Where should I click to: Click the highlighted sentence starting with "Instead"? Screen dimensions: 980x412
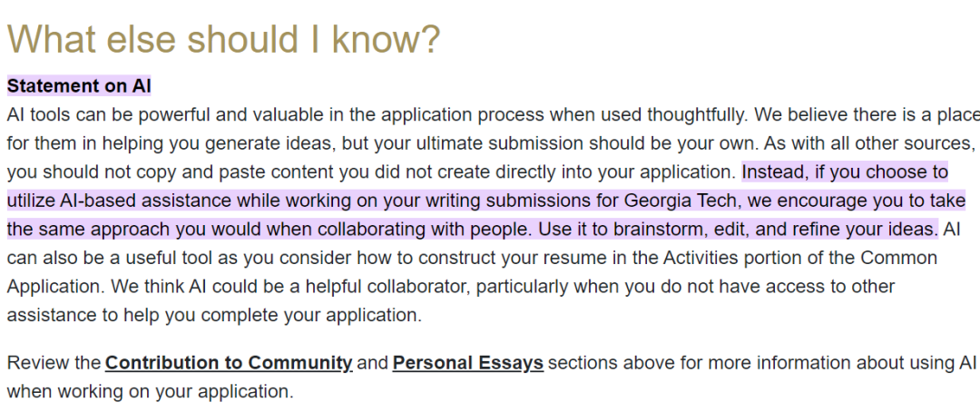click(454, 200)
